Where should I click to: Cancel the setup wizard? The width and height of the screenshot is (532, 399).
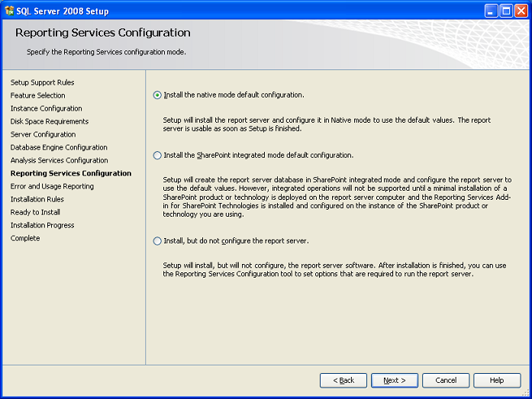446,381
